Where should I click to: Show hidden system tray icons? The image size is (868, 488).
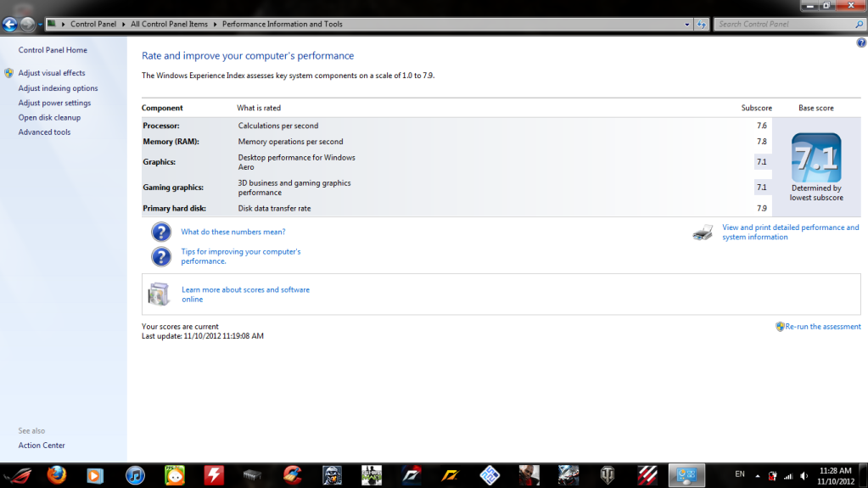tap(757, 475)
